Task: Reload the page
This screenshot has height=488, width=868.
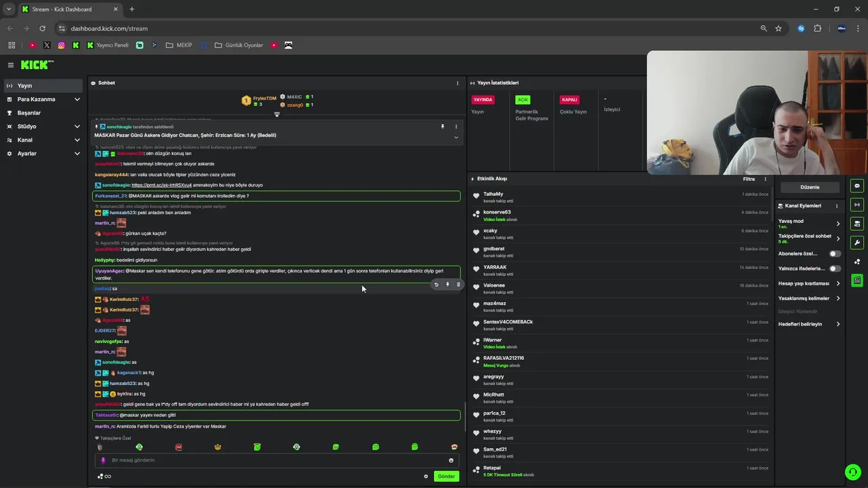Action: click(x=42, y=28)
